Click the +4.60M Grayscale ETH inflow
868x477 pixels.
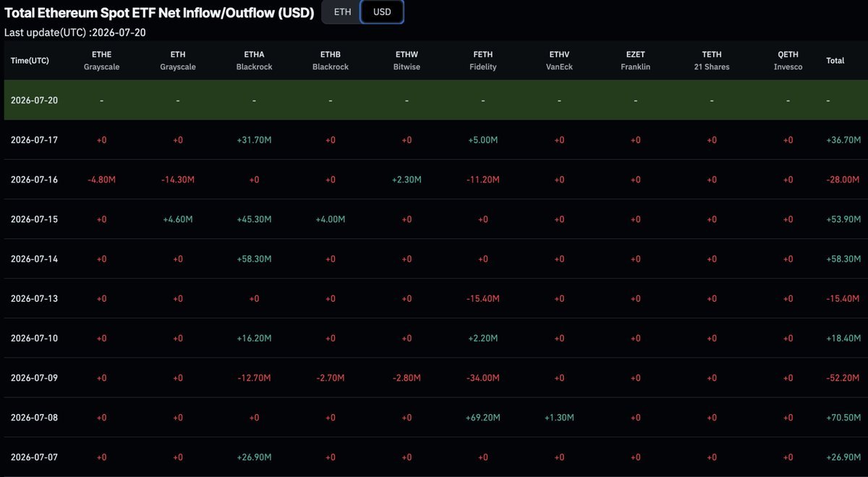(x=178, y=219)
